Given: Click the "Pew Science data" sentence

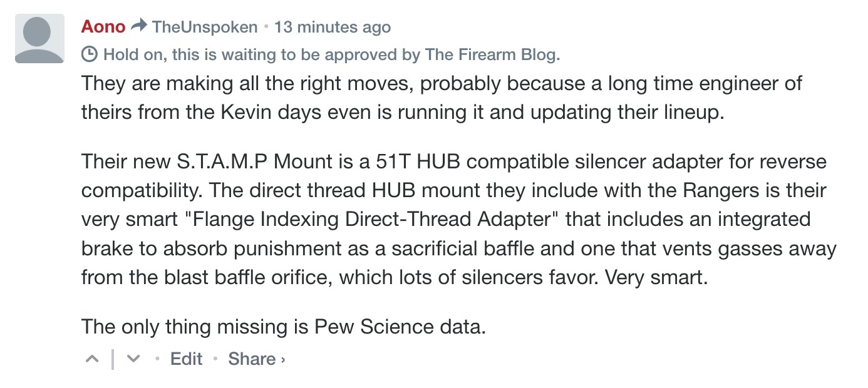Looking at the screenshot, I should point(283,326).
